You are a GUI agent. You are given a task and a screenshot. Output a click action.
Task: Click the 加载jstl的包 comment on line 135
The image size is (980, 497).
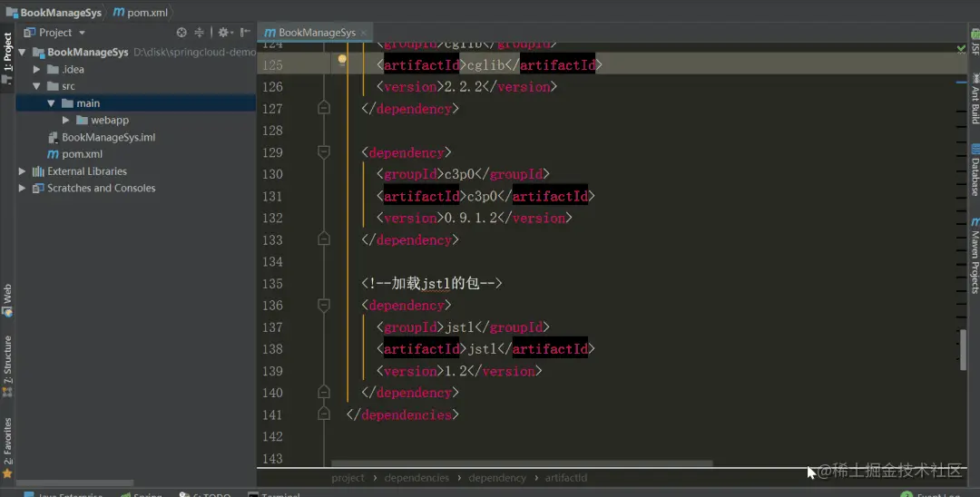431,284
